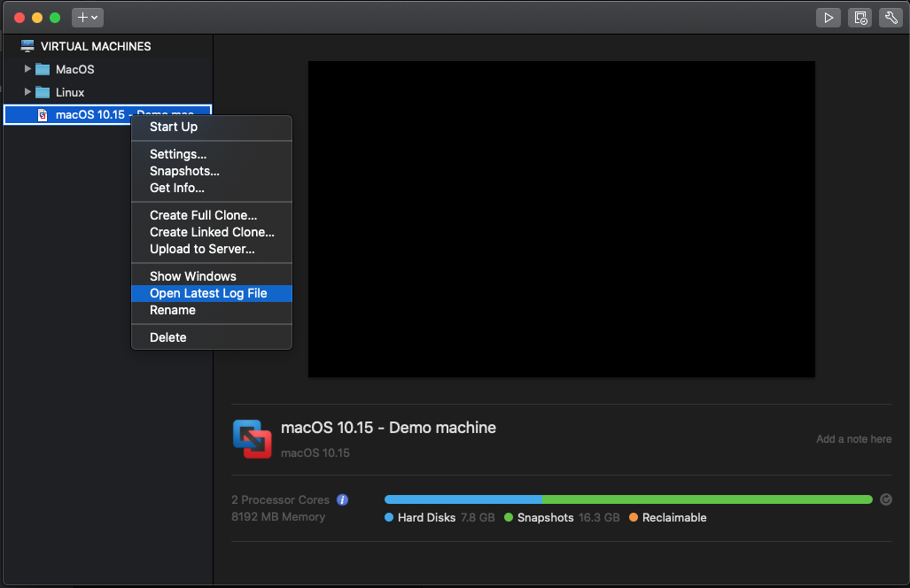Click the 8192 MB Memory text
Screen dimensions: 910x588
tap(278, 516)
